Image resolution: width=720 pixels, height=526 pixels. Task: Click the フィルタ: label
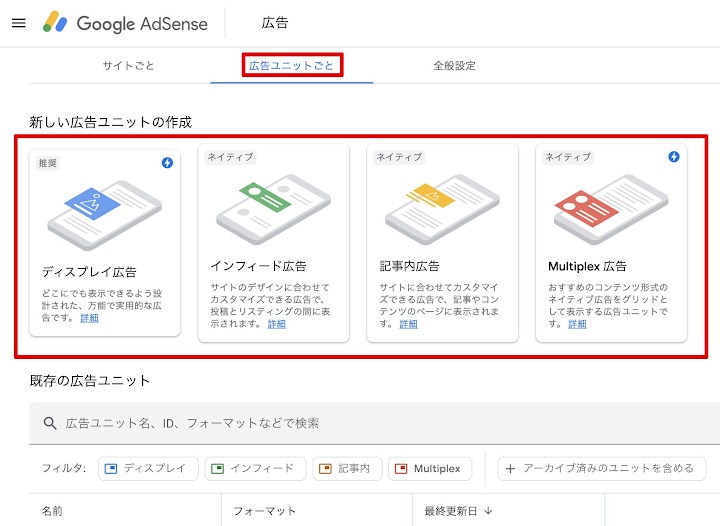(64, 469)
